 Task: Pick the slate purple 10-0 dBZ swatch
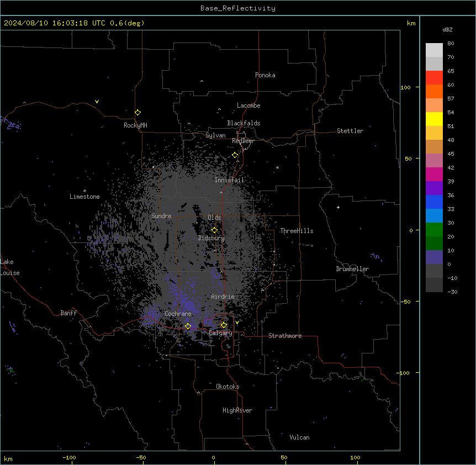tap(434, 257)
